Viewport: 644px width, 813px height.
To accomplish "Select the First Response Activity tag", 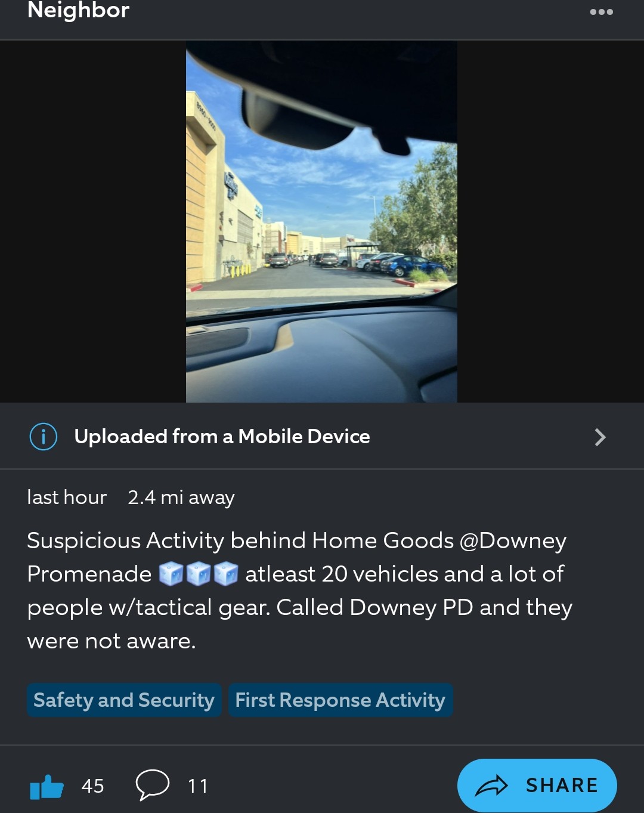I will click(x=340, y=700).
